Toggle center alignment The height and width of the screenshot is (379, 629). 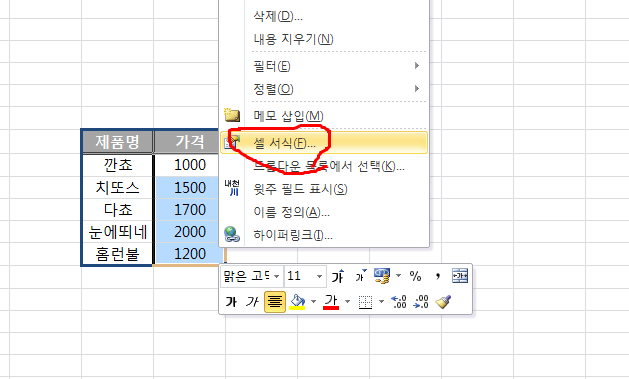275,302
